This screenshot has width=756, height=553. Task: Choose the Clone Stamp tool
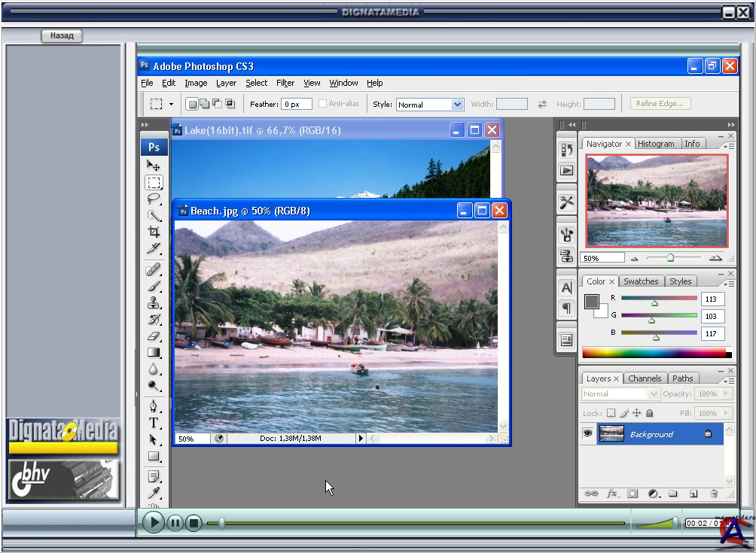(154, 303)
